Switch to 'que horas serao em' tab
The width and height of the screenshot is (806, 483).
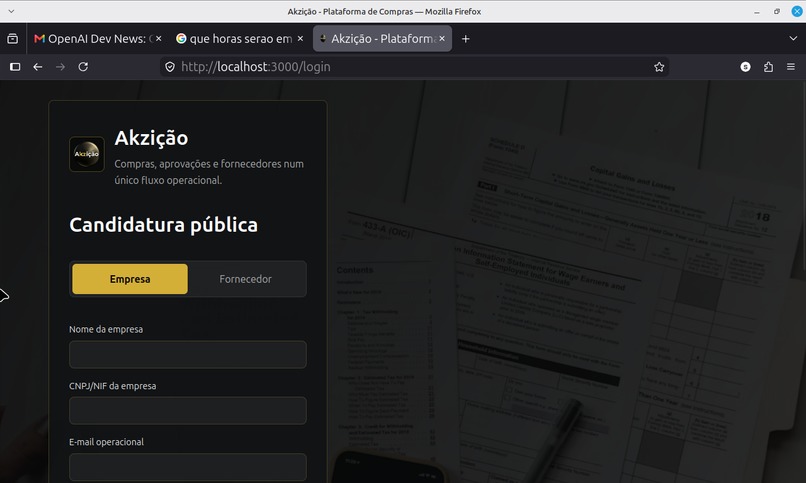240,39
